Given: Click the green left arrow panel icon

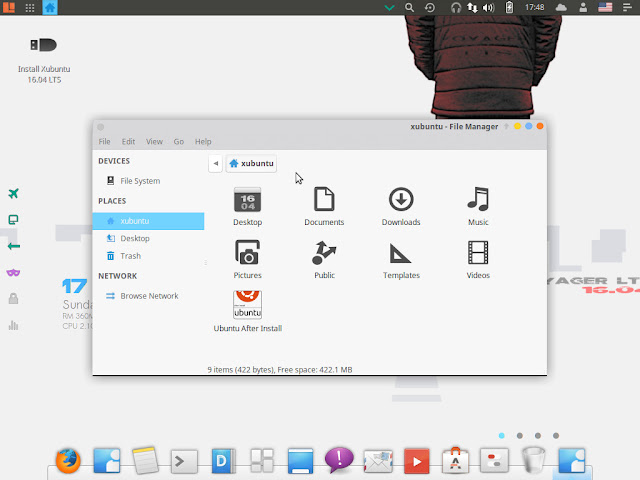Looking at the screenshot, I should click(x=13, y=246).
